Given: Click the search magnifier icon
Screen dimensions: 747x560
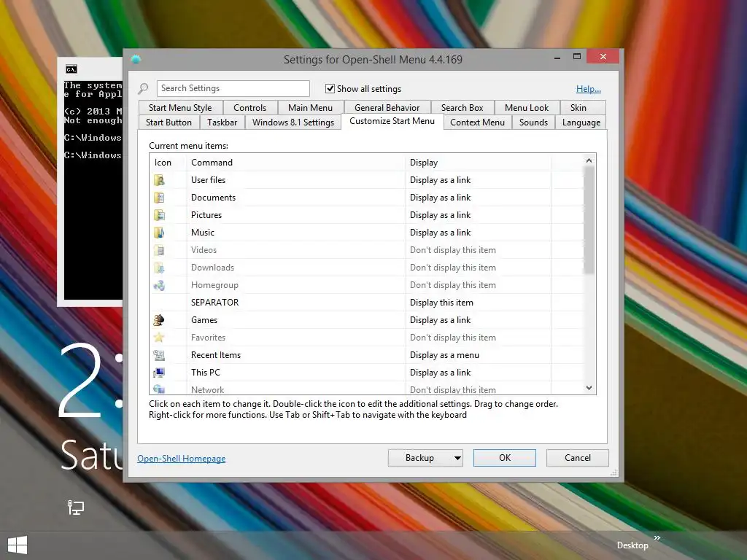Looking at the screenshot, I should click(x=143, y=88).
